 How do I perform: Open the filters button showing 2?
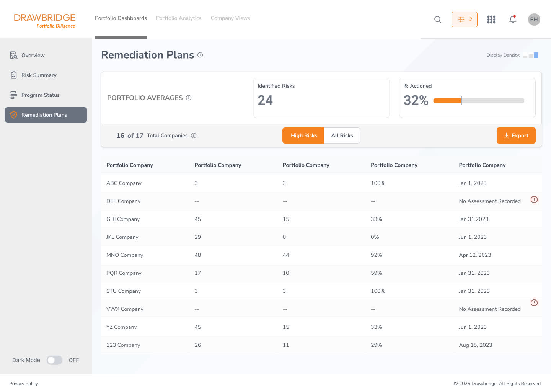(x=464, y=20)
